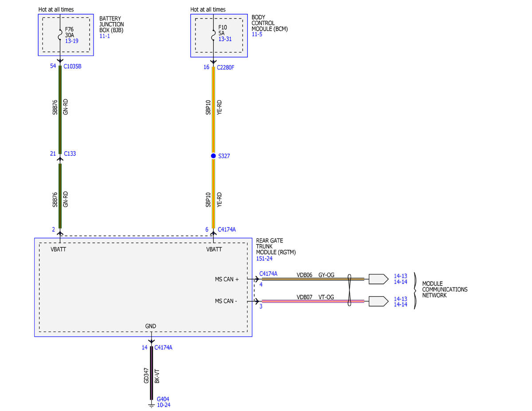This screenshot has width=532, height=411.
Task: Select connector C2280F label
Action: 227,67
